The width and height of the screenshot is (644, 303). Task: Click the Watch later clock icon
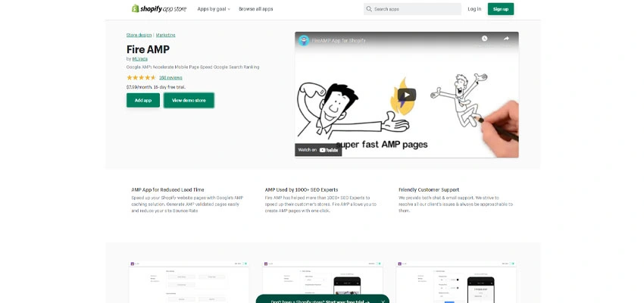coord(484,39)
